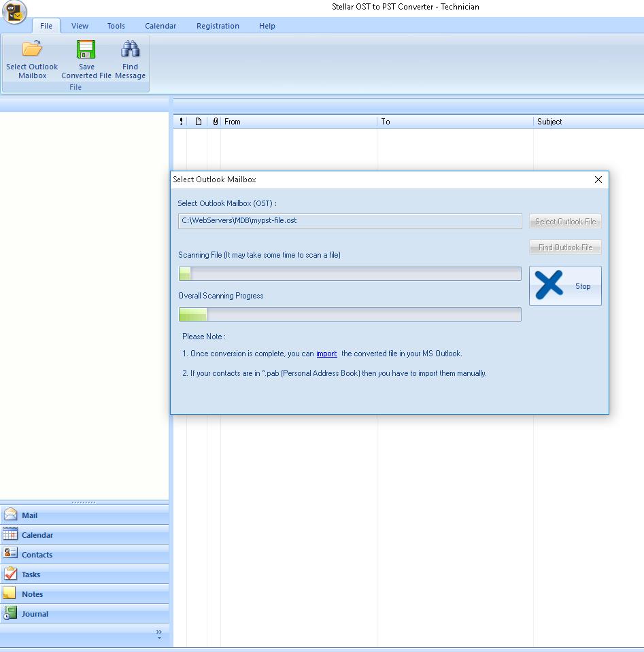Click the From column header

[299, 122]
